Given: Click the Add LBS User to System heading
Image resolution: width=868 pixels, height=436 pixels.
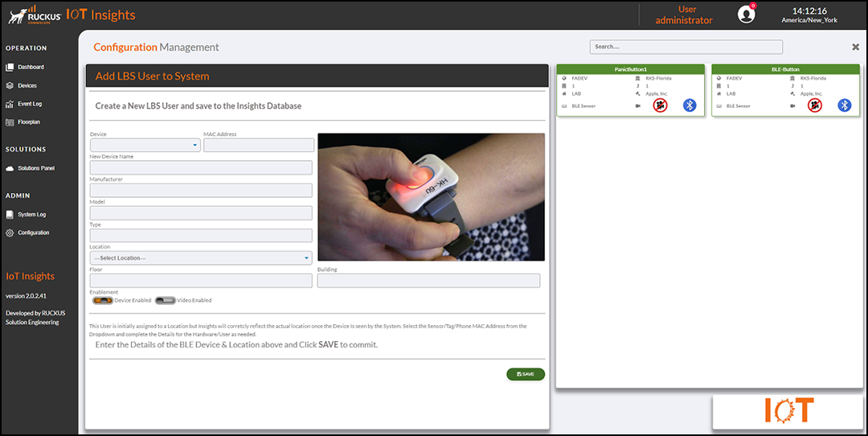Looking at the screenshot, I should (152, 76).
